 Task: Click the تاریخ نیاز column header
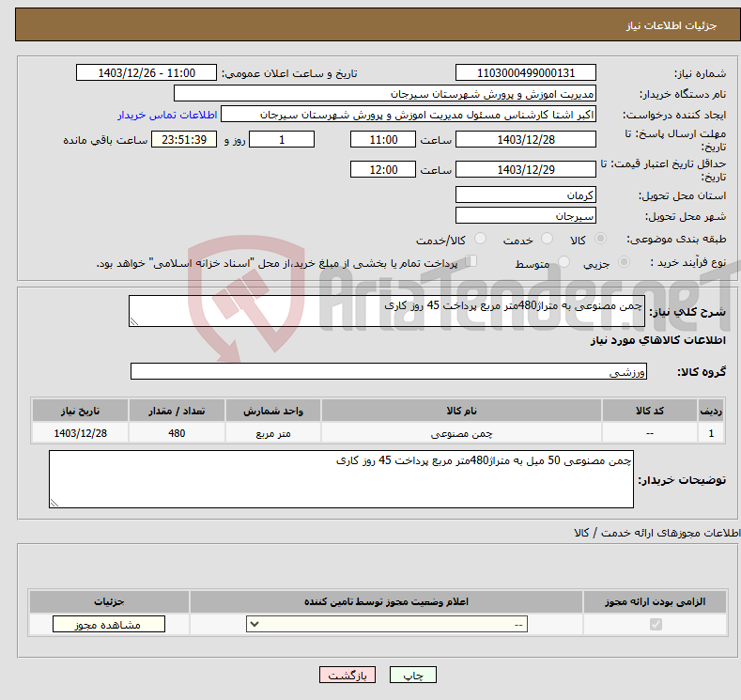coord(80,412)
